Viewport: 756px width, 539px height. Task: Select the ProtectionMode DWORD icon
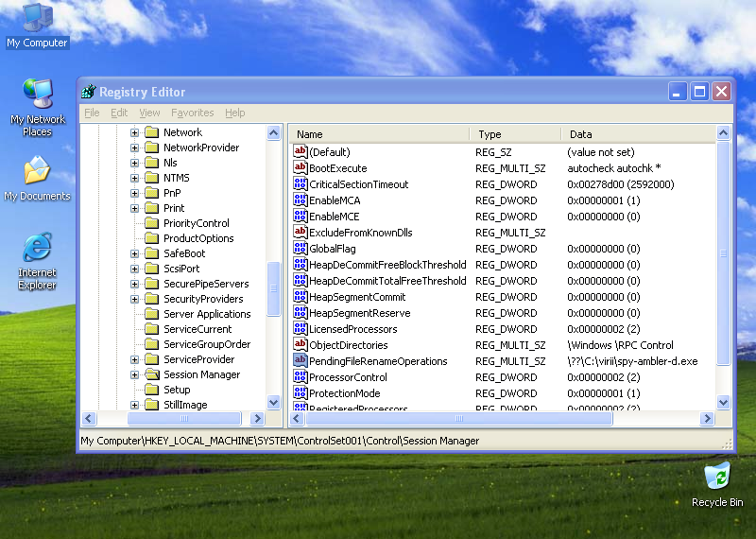300,392
